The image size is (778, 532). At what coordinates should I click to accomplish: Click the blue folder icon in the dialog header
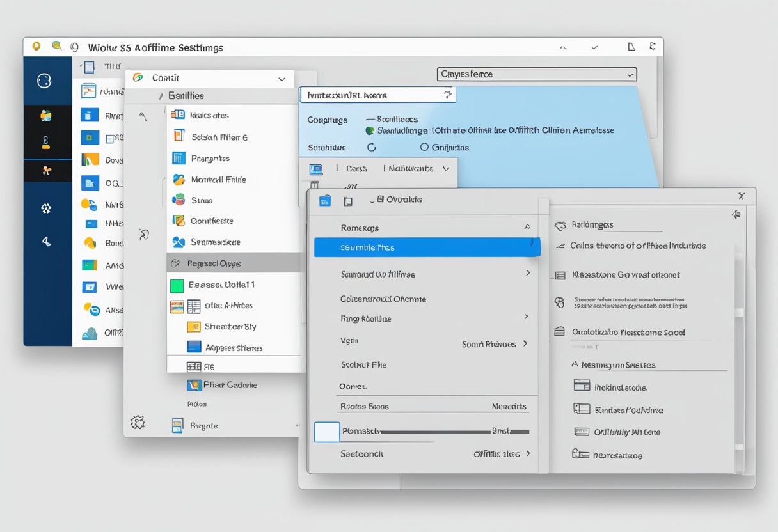click(326, 200)
